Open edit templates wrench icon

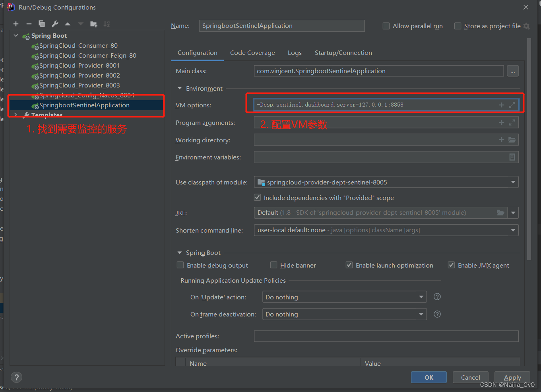pyautogui.click(x=55, y=24)
